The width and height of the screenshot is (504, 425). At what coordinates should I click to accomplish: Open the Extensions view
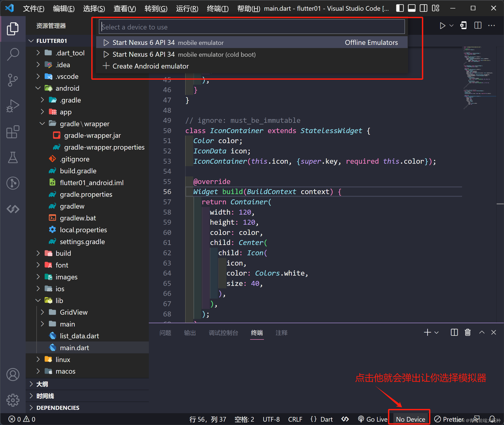point(13,132)
